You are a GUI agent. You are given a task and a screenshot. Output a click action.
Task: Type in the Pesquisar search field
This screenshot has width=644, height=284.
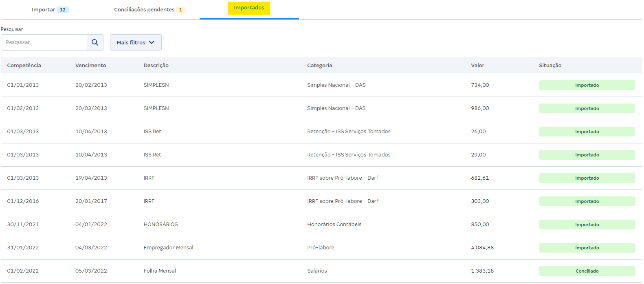(x=44, y=42)
